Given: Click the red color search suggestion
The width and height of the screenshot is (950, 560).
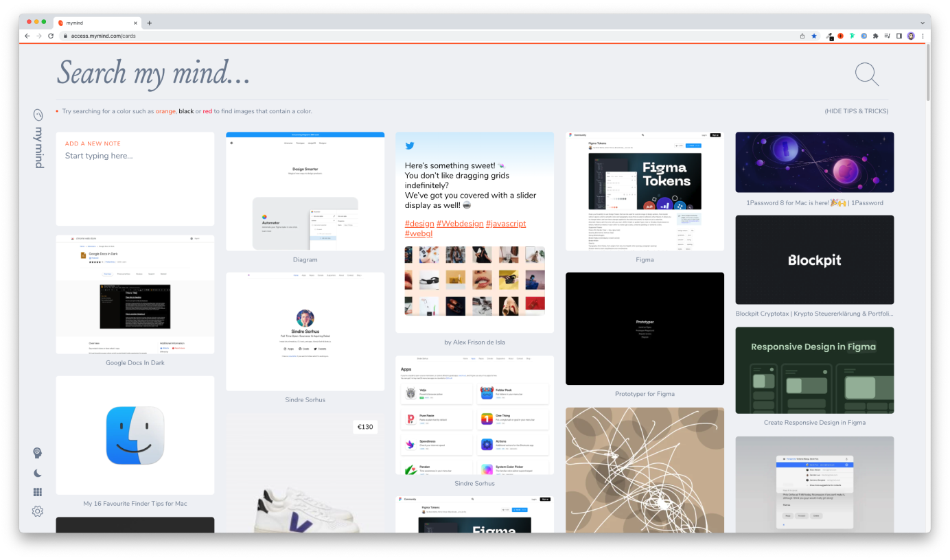Looking at the screenshot, I should (207, 111).
